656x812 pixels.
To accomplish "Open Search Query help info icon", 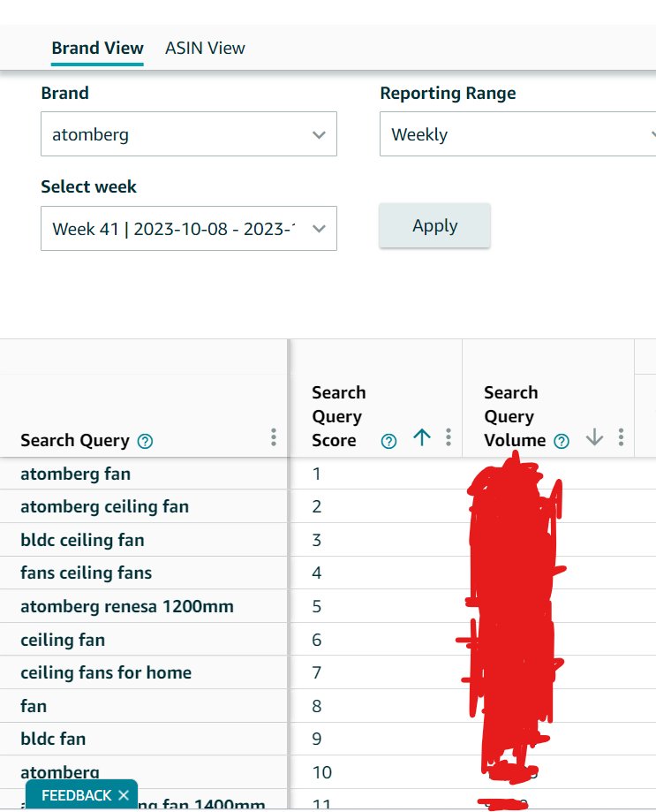I will 145,441.
